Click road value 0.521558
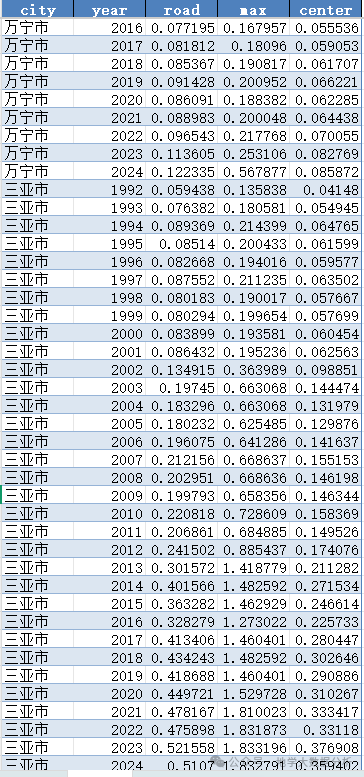The image size is (364, 777). pos(181,747)
